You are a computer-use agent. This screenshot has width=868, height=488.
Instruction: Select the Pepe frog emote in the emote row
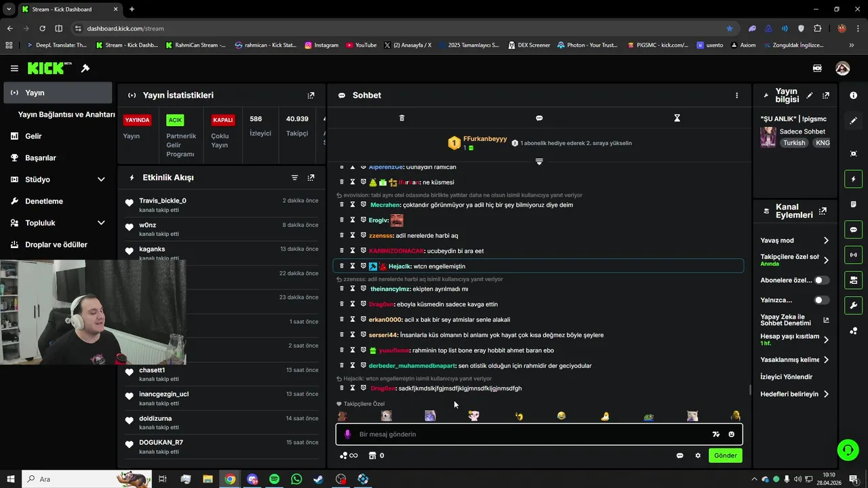(648, 415)
